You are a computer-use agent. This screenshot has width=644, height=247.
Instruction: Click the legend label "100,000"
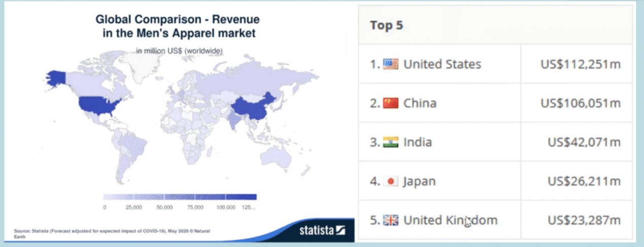point(226,207)
